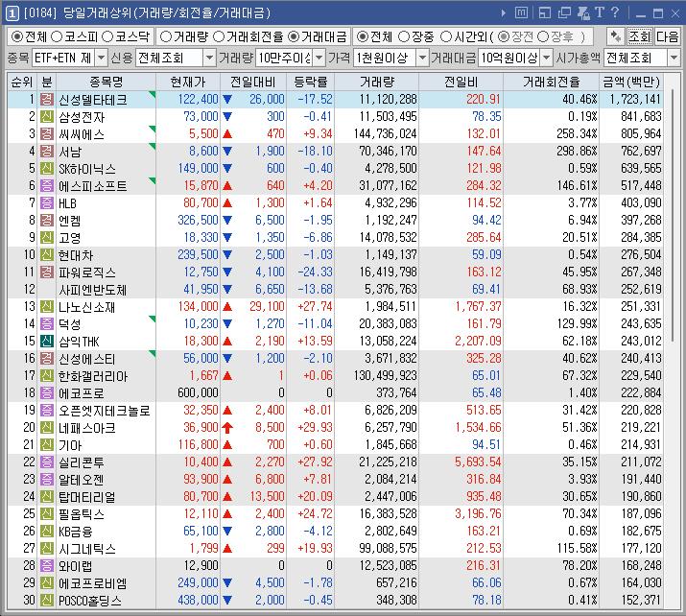Click the market badge icon for 알테오젠
The height and width of the screenshot is (616, 686).
point(47,480)
